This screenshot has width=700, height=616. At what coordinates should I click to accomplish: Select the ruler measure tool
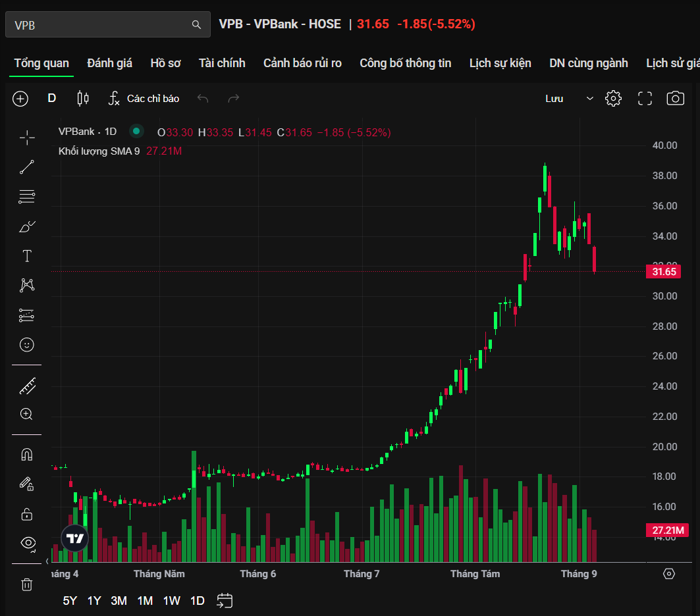point(27,386)
